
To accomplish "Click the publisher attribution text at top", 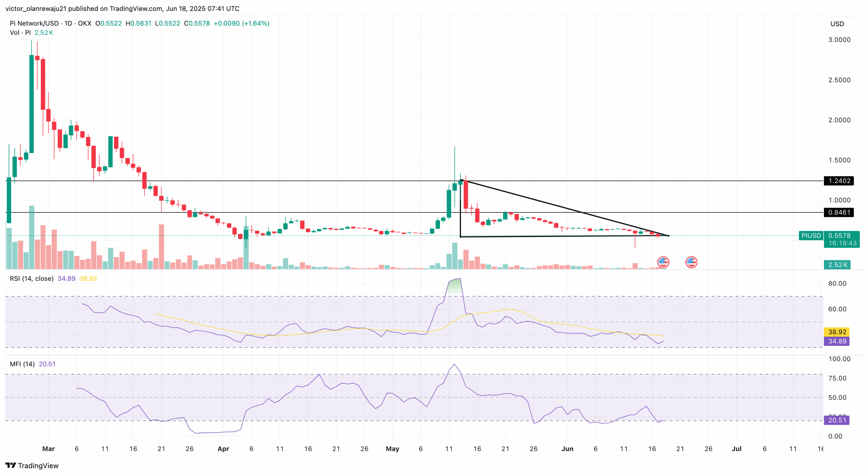I will pos(122,8).
